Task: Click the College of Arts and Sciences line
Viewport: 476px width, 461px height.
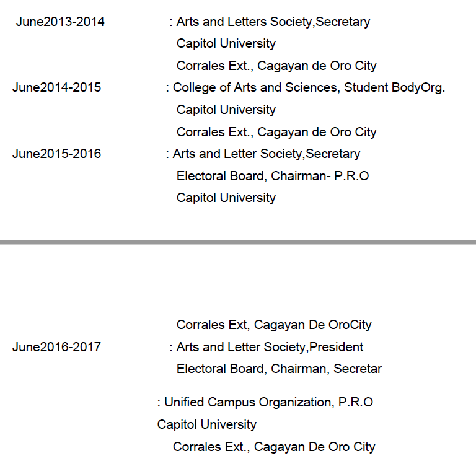Action: click(309, 88)
